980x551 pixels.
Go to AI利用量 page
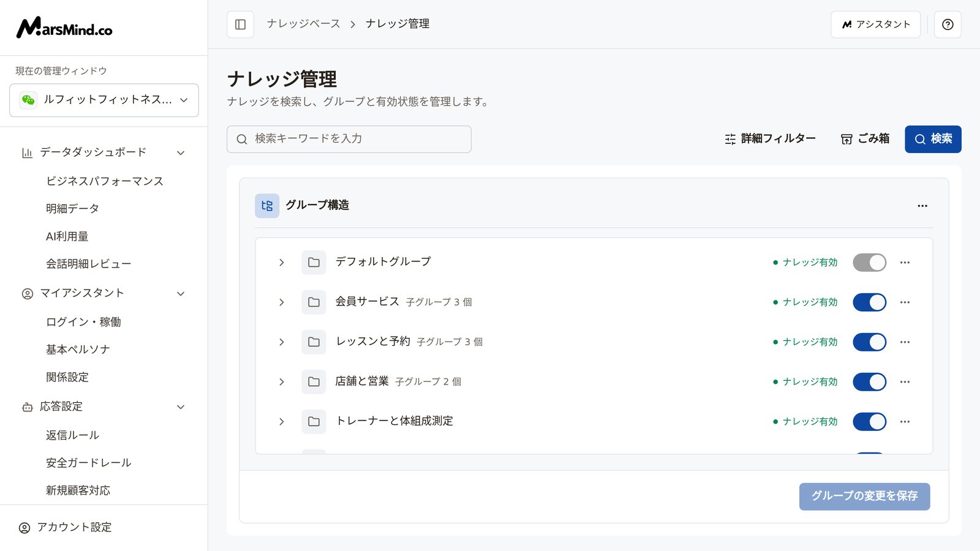(67, 236)
